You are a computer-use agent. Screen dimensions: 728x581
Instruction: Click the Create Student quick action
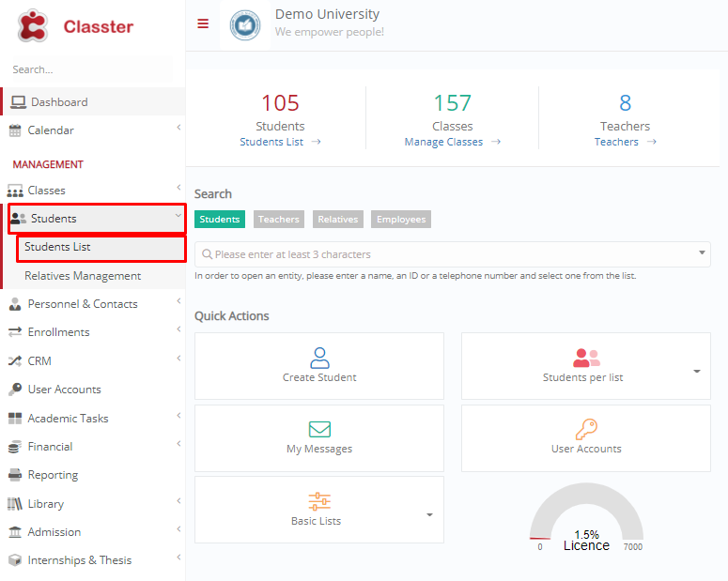(x=319, y=366)
